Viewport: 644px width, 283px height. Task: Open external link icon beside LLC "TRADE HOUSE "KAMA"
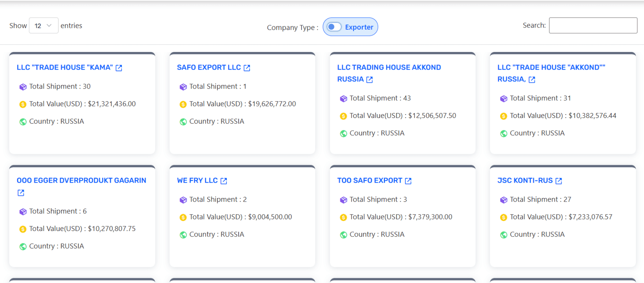[x=119, y=68]
